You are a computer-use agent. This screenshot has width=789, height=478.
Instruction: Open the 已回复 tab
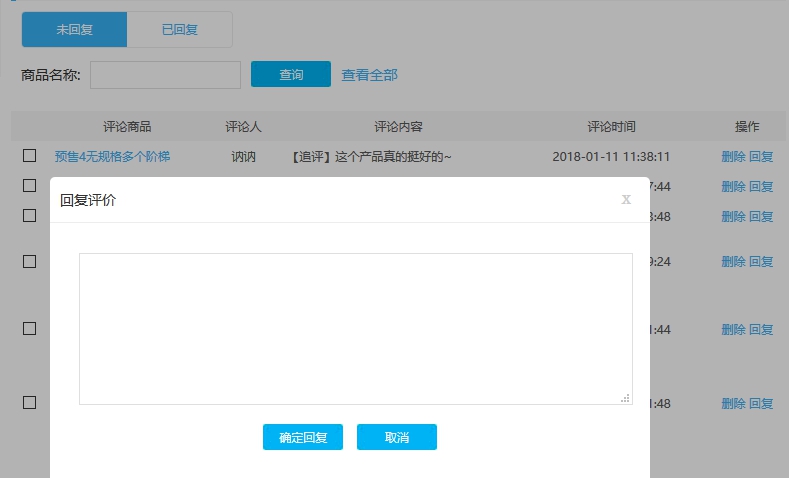(x=180, y=29)
